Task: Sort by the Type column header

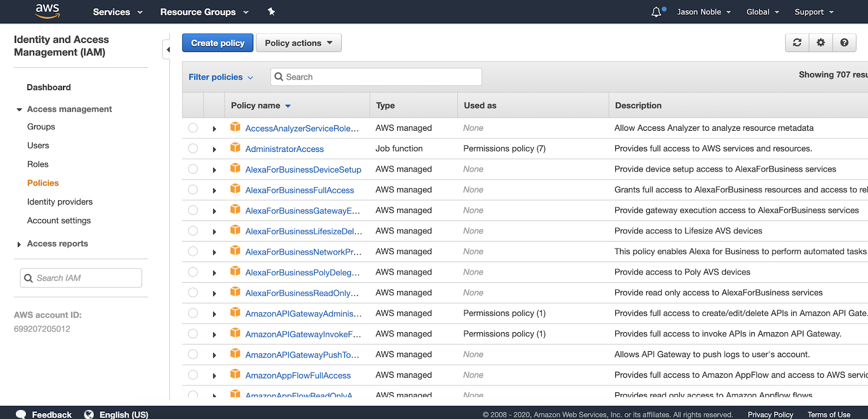Action: [x=385, y=105]
